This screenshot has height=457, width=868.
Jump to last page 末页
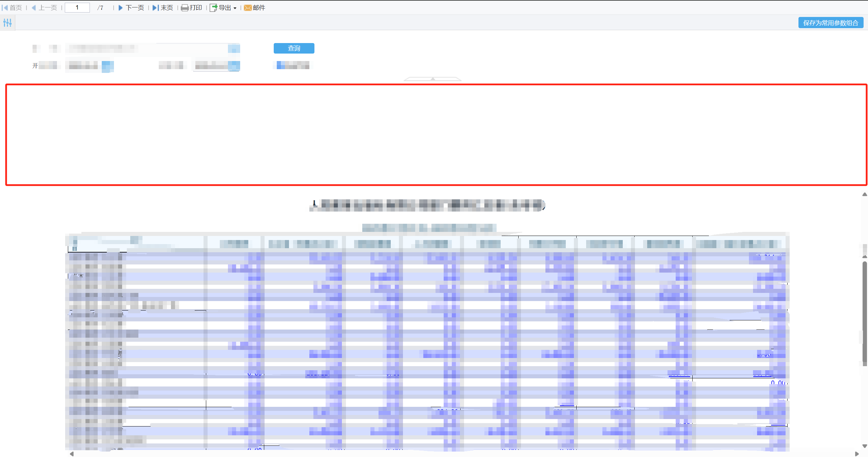tap(163, 7)
